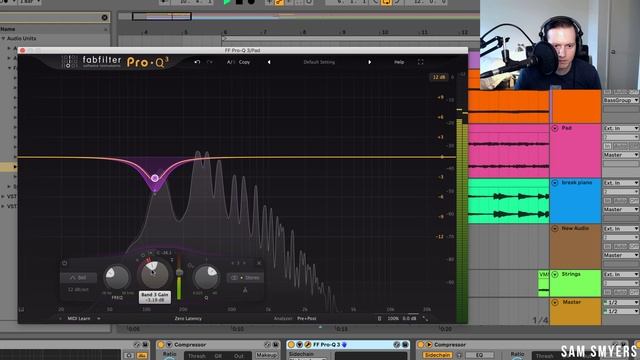Fold the New Audio track
This screenshot has height=360, width=640.
click(x=555, y=229)
